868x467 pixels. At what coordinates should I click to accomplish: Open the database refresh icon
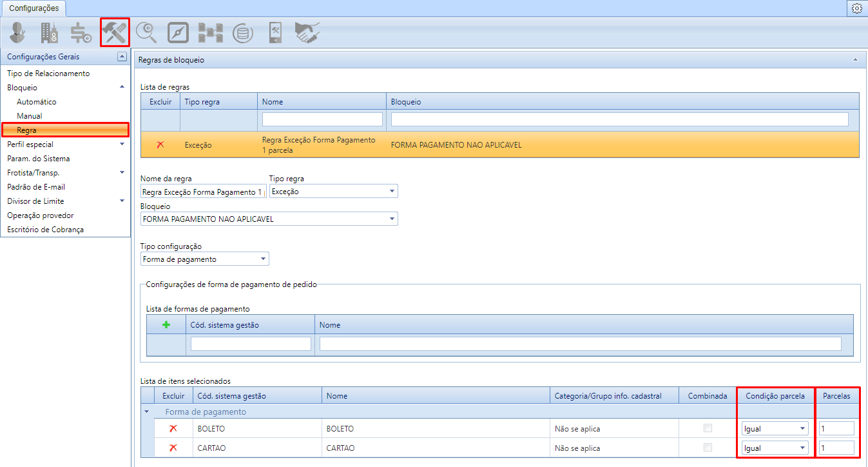tap(243, 32)
